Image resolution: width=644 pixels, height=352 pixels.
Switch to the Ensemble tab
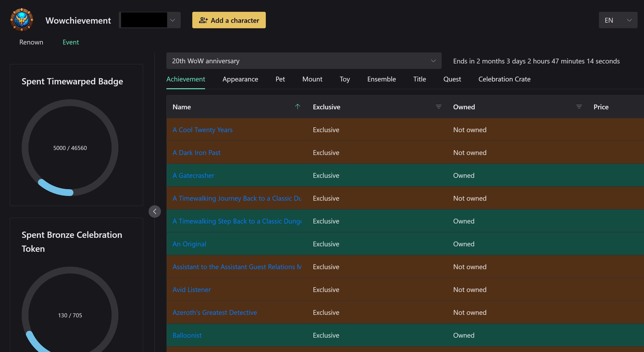(381, 79)
